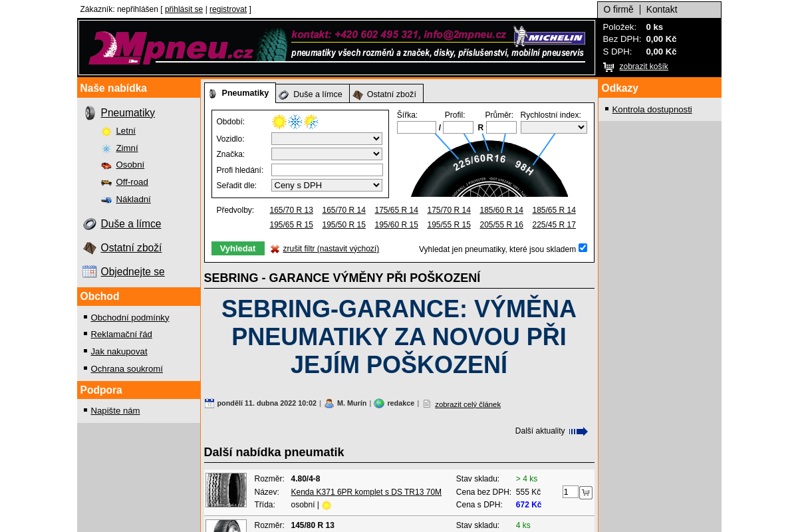Click the shopping cart icon in header
Image resolution: width=798 pixels, height=532 pixels.
607,66
